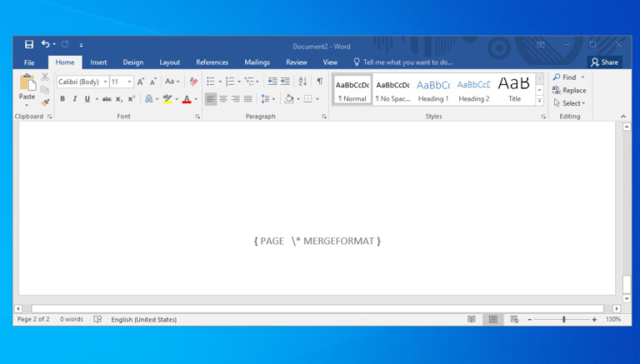
Task: Apply the Heading 1 style from gallery
Action: coord(432,89)
